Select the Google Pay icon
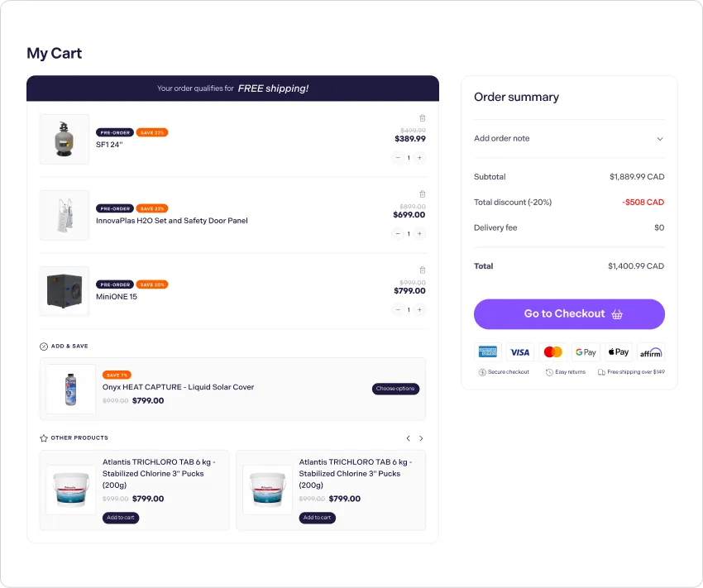 [586, 351]
